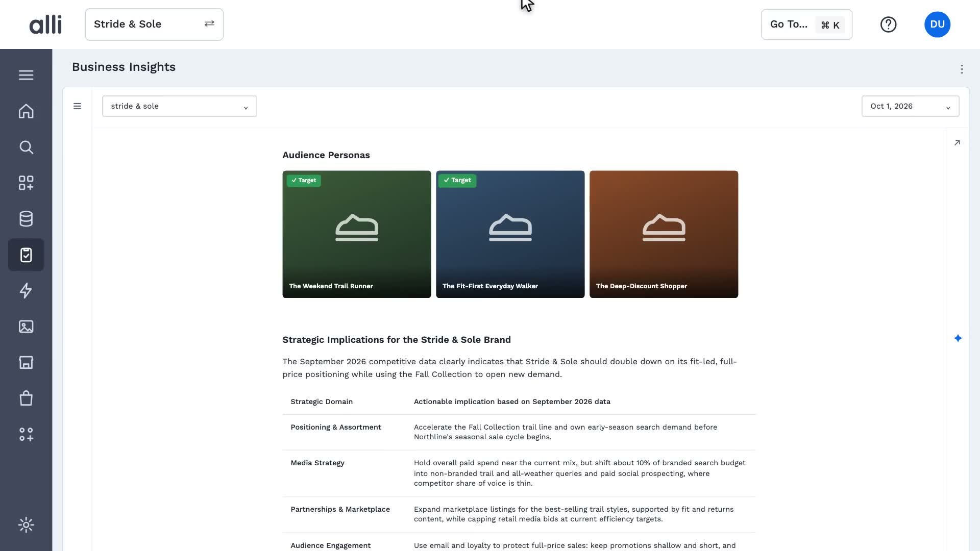Select The Deep-Discount Shopper persona card
This screenshot has height=551, width=980.
(664, 234)
